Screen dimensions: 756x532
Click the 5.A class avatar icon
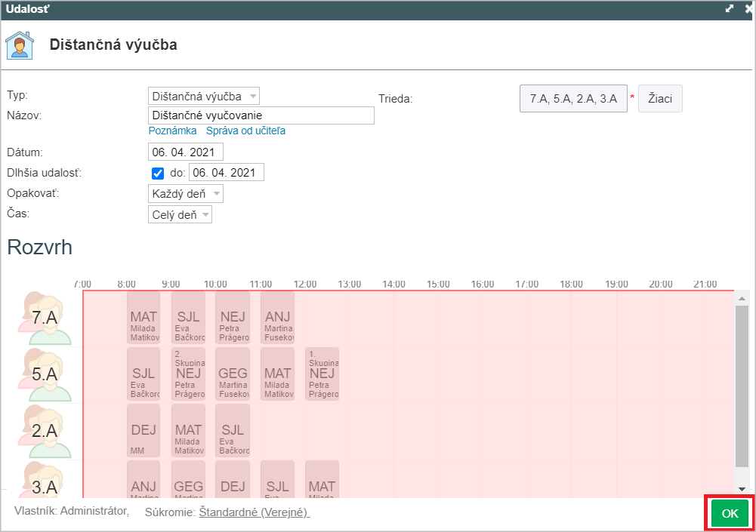pyautogui.click(x=45, y=374)
